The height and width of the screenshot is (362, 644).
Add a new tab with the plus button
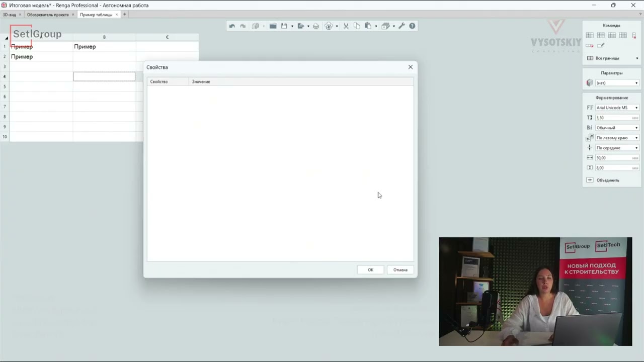[125, 15]
